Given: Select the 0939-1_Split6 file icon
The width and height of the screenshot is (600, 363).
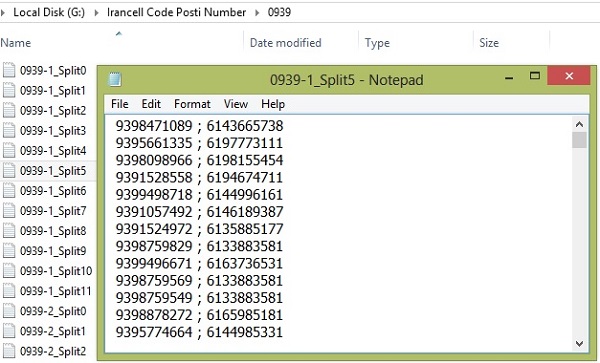Looking at the screenshot, I should [x=9, y=190].
